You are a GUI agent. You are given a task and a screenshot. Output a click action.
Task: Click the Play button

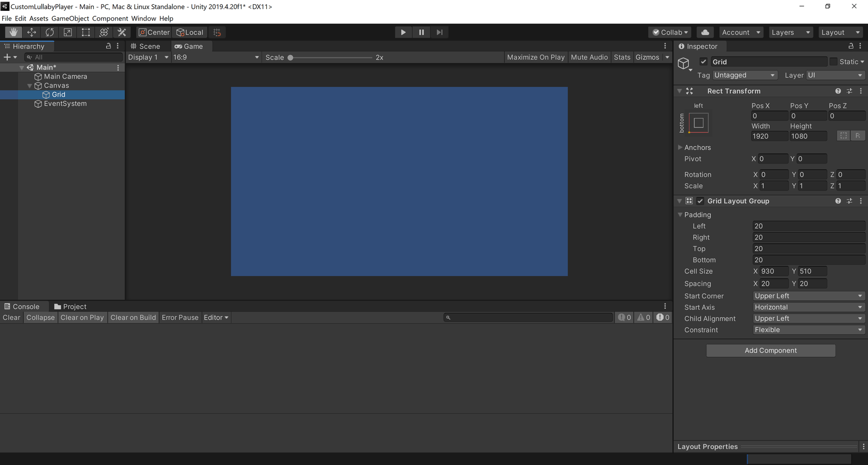[403, 33]
